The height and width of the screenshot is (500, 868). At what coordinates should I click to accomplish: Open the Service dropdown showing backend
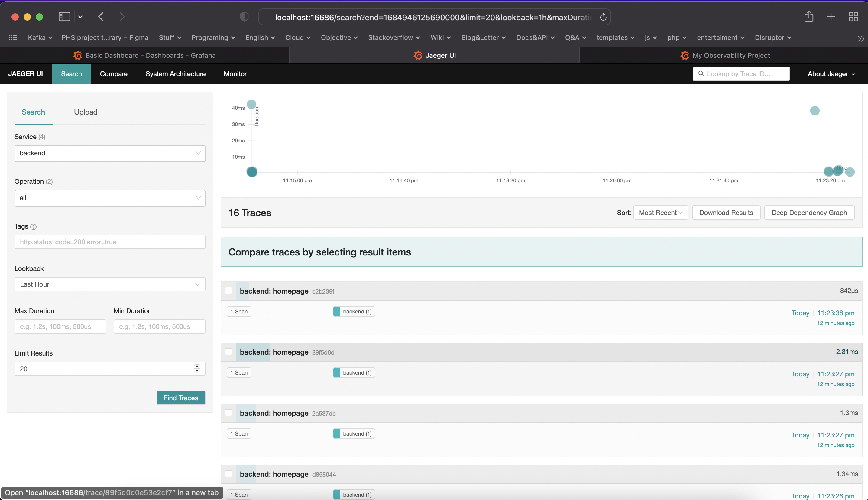110,153
